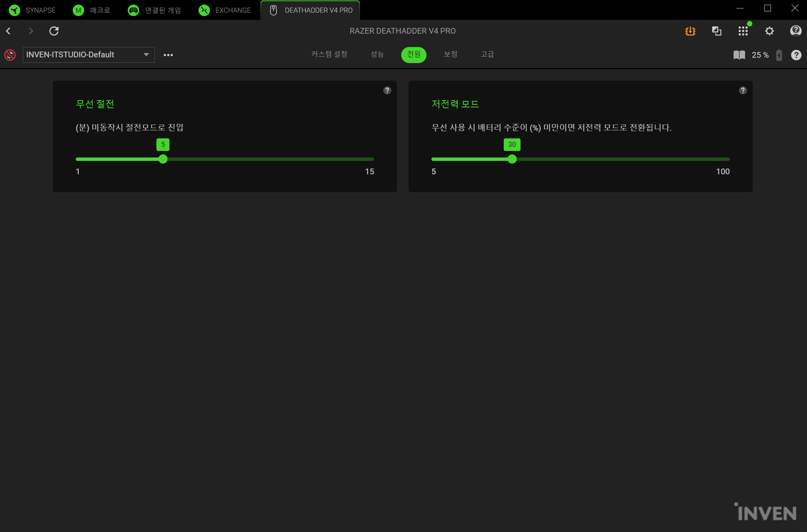Close the Synapse window
The width and height of the screenshot is (807, 532).
click(794, 8)
